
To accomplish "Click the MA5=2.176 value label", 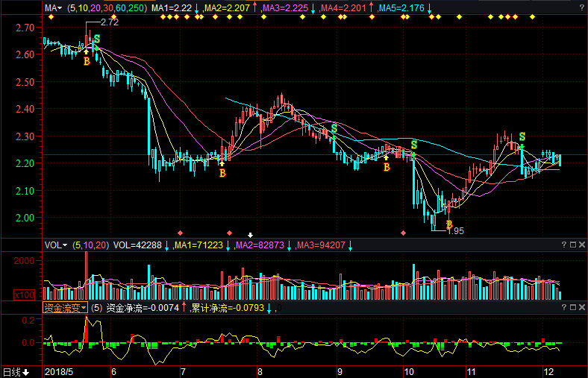I will [400, 8].
